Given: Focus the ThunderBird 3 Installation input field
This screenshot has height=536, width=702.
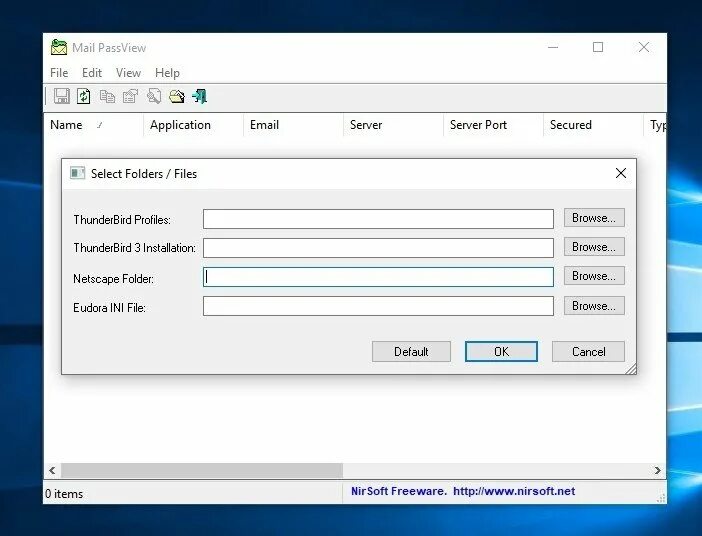Looking at the screenshot, I should click(x=378, y=248).
